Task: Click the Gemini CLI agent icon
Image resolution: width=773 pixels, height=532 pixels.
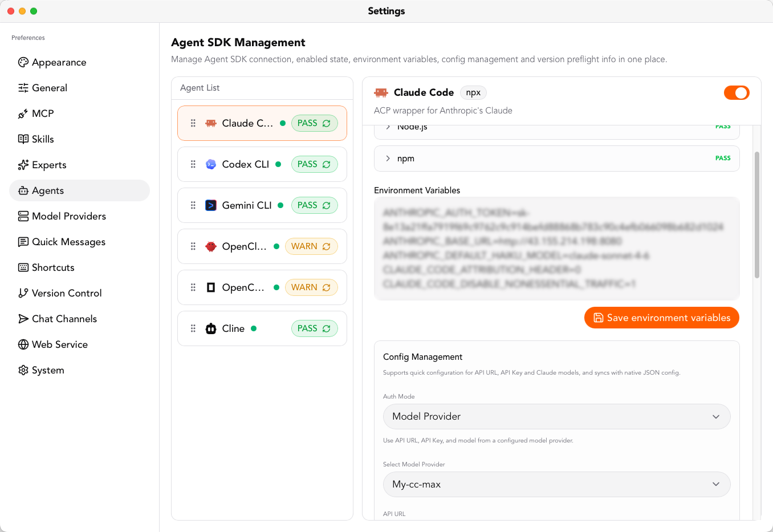Action: point(211,205)
